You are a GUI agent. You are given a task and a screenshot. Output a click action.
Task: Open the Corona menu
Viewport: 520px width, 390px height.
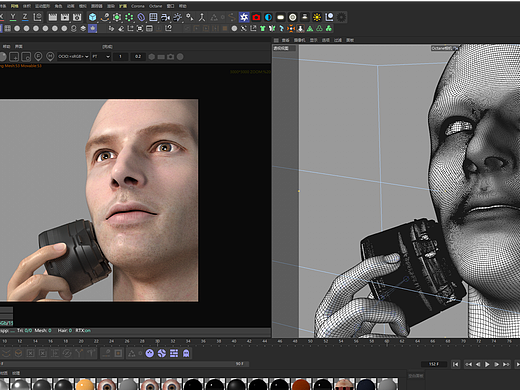click(x=138, y=6)
